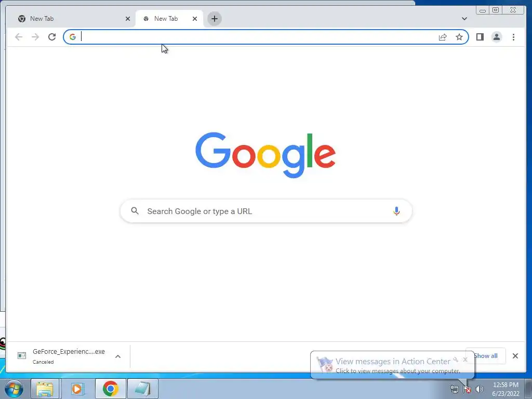Click the Google icon in address bar
This screenshot has height=399, width=532.
73,37
